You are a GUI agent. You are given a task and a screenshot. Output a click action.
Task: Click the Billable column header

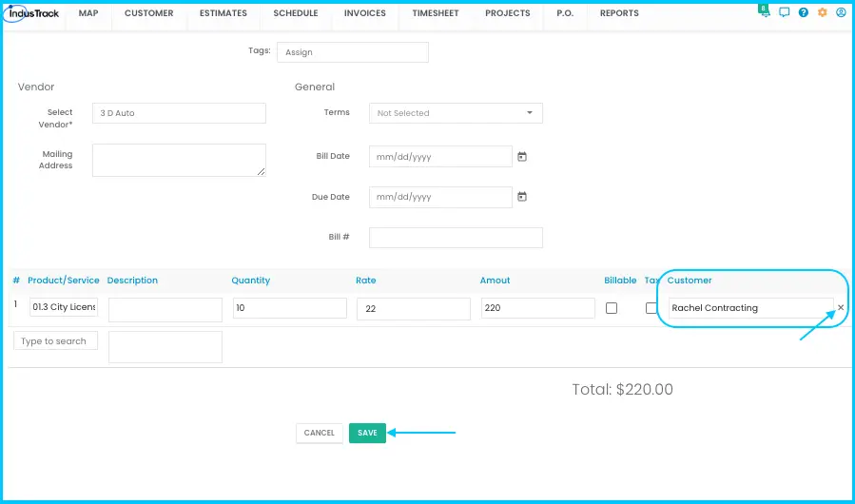[620, 281]
